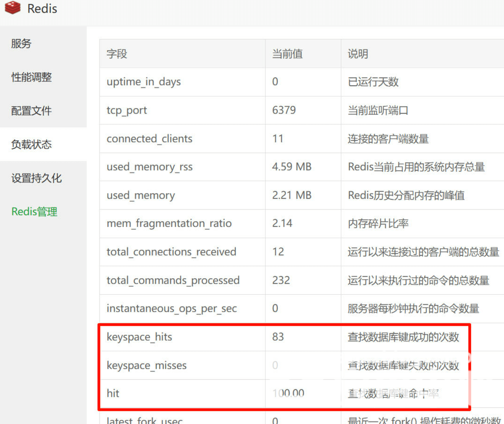Click the keyspace_misses row label

(147, 365)
